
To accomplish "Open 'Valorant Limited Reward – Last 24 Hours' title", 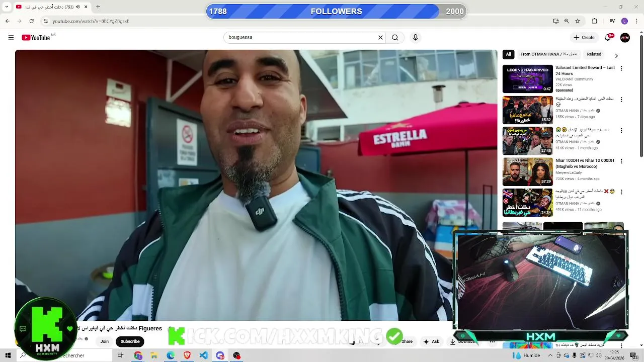I will (x=585, y=70).
